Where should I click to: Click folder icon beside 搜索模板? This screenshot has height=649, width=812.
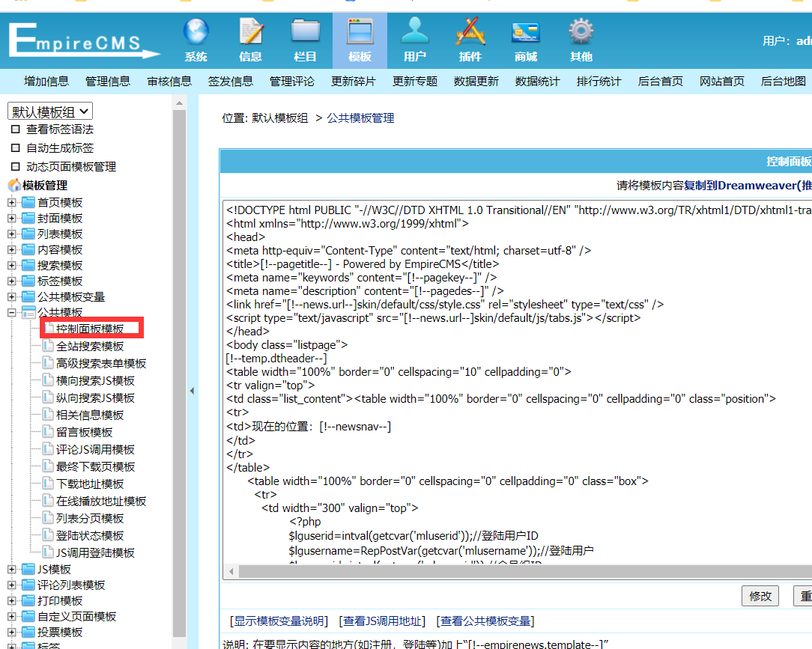point(28,265)
